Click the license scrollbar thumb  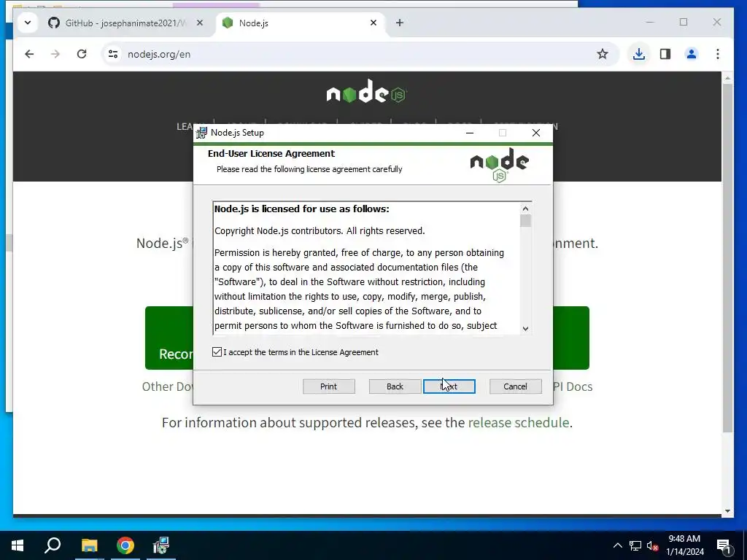coord(525,221)
